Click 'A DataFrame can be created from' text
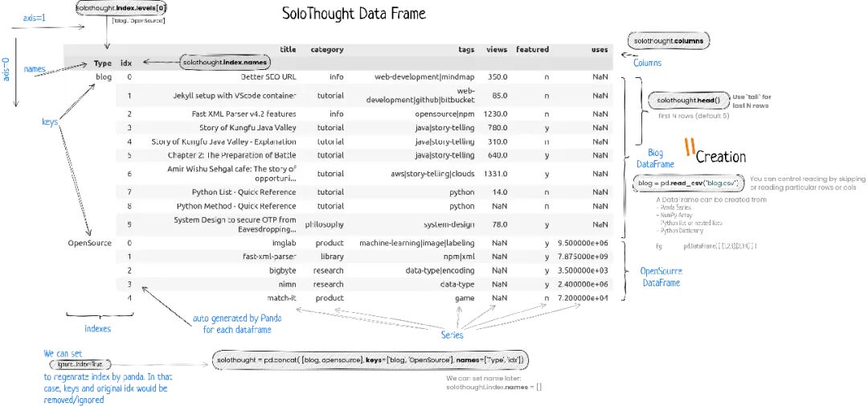The image size is (868, 407). (x=710, y=199)
